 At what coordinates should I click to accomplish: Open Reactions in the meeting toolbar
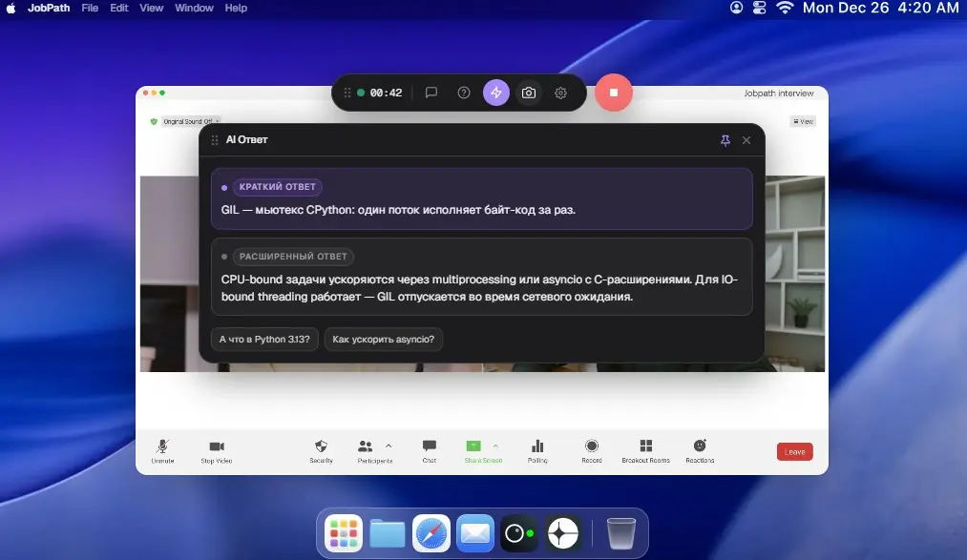(700, 451)
